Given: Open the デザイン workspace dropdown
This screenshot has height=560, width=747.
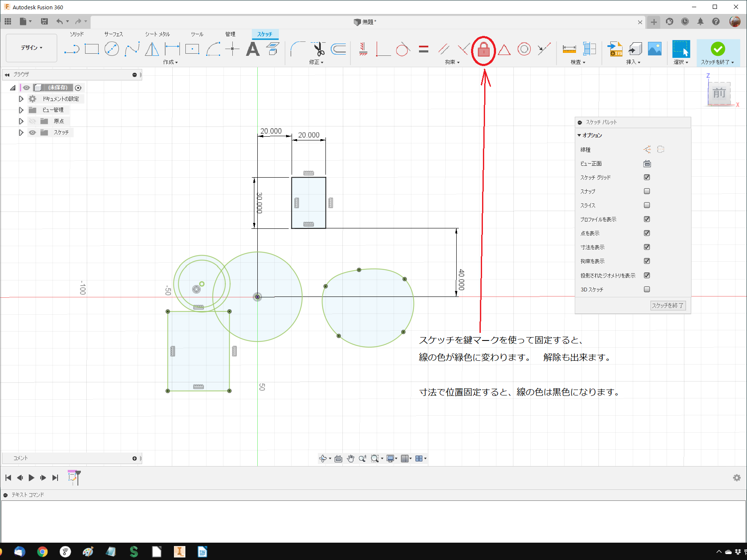Looking at the screenshot, I should pyautogui.click(x=32, y=48).
